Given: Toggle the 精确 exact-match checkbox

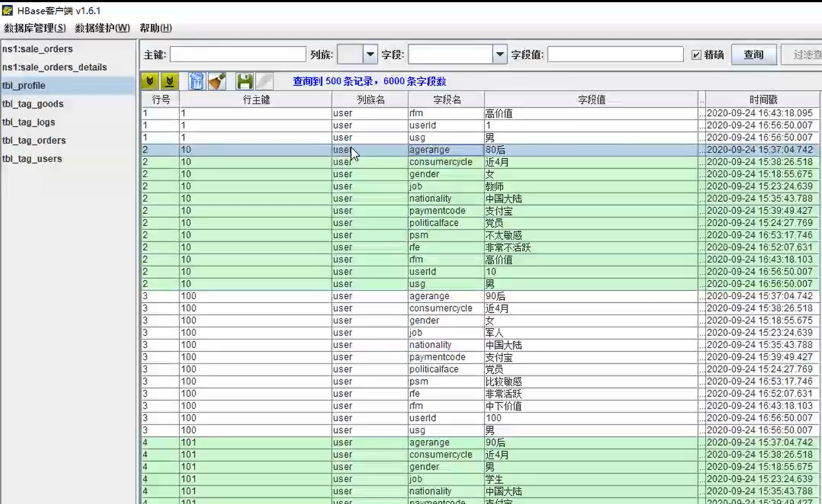Looking at the screenshot, I should pyautogui.click(x=696, y=55).
